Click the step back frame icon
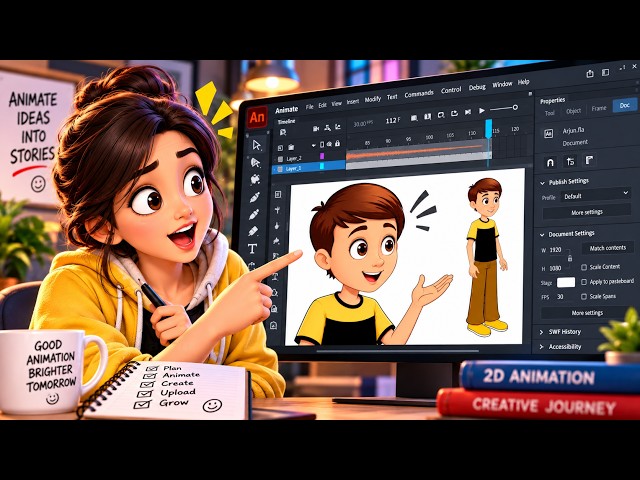The image size is (640, 480). [x=468, y=112]
